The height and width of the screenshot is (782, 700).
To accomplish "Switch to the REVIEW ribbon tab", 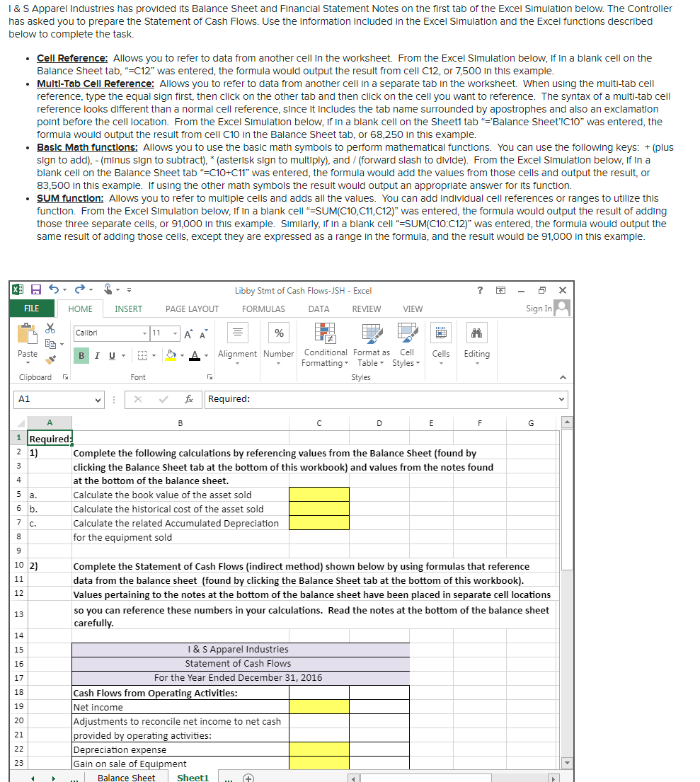I will click(366, 309).
